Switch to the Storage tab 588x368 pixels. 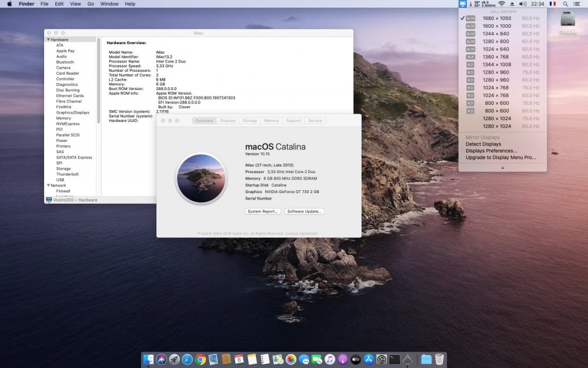pos(249,121)
